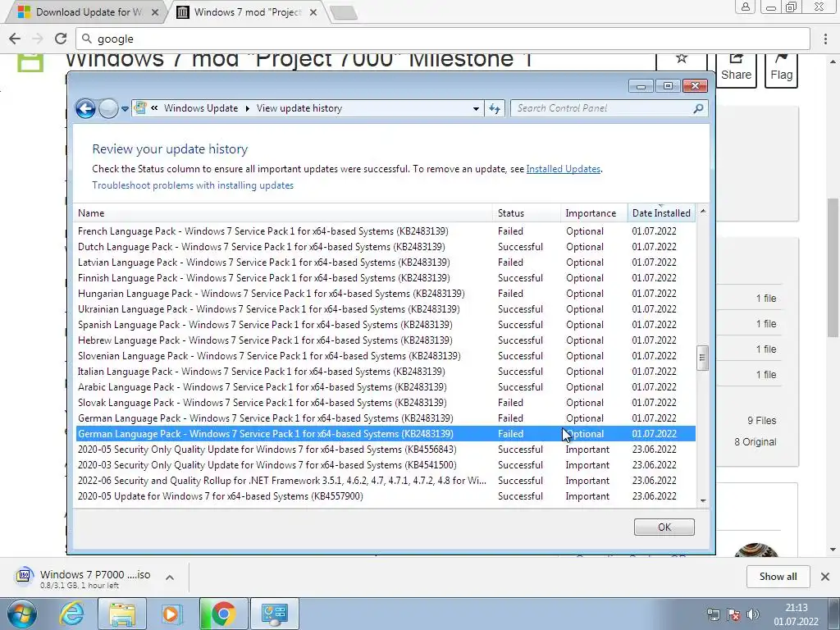Close the Download Update browser tab
This screenshot has width=840, height=630.
(x=155, y=12)
